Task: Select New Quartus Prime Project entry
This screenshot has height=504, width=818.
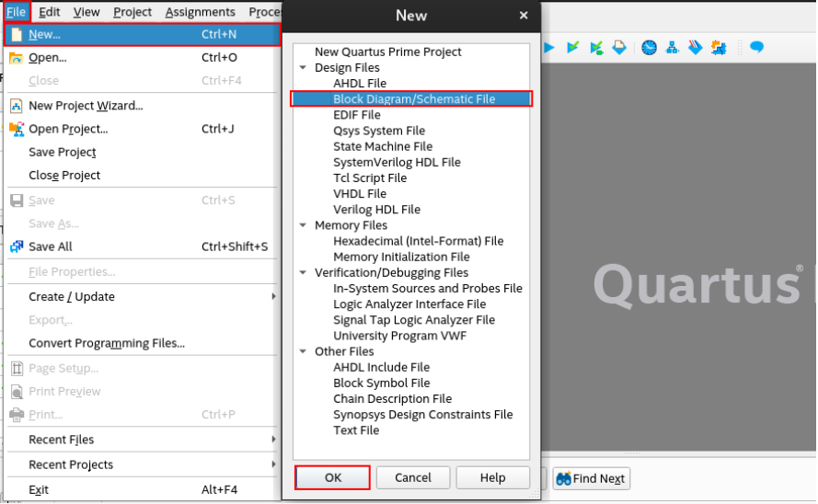Action: point(387,52)
